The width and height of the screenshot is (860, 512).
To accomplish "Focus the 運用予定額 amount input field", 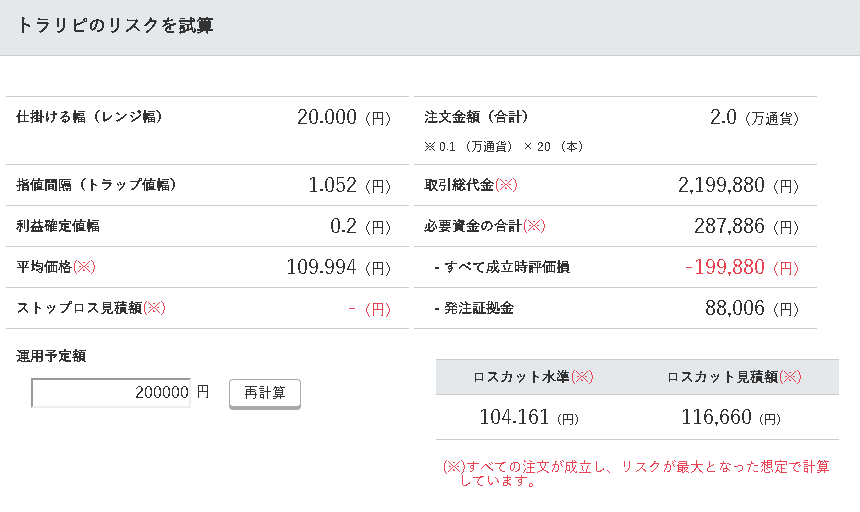I will 111,393.
